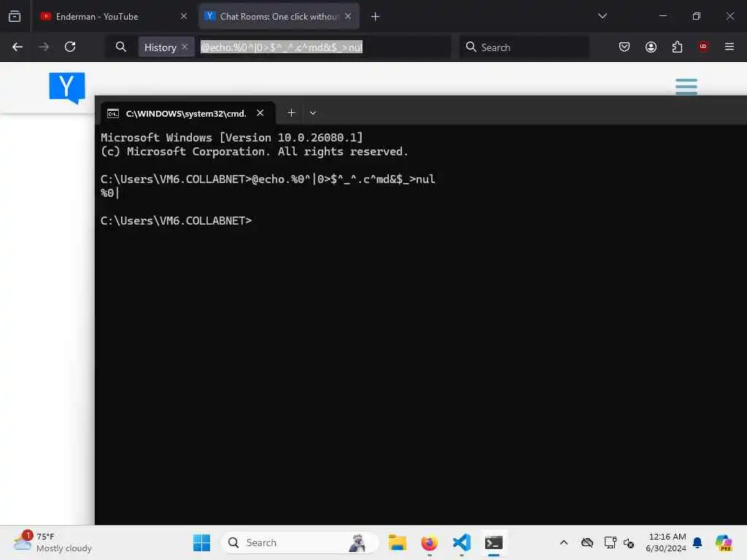The image size is (747, 560).
Task: Minimize the Firefox window
Action: [662, 16]
